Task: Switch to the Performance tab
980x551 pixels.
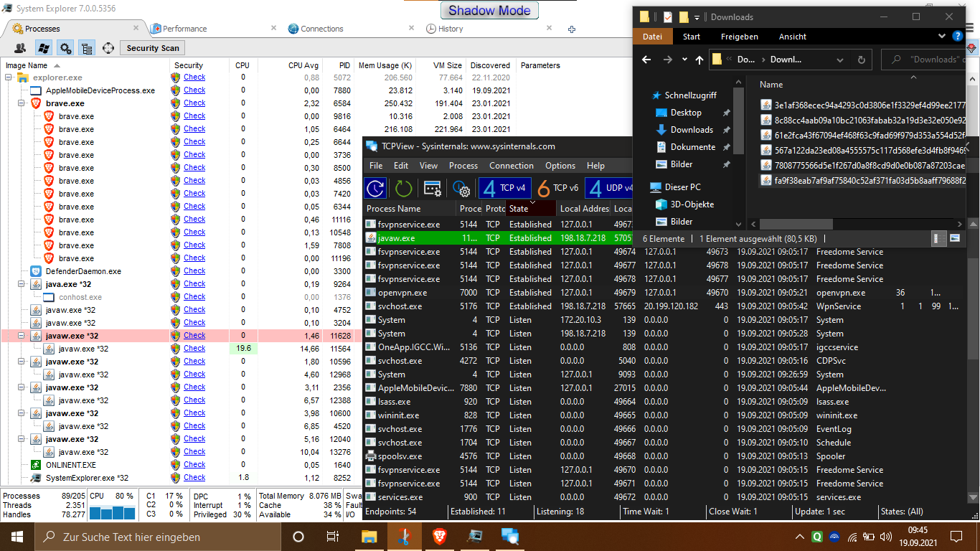Action: tap(184, 29)
